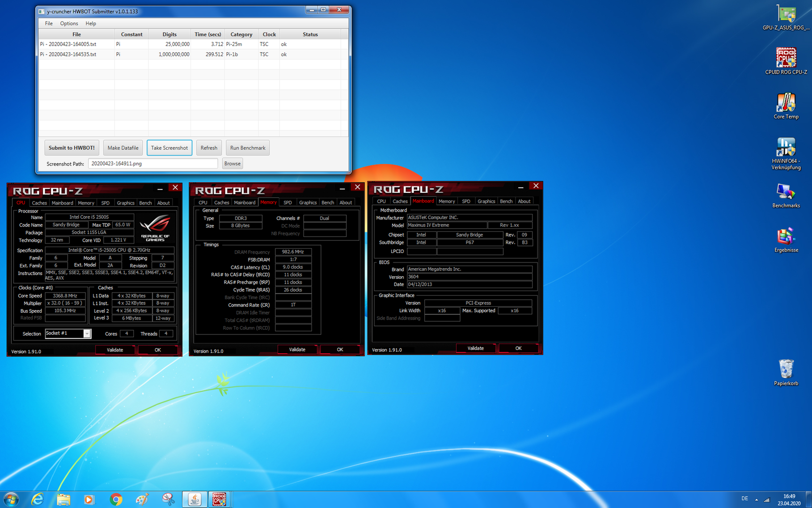Switch to the Java app in the taskbar

coord(195,499)
